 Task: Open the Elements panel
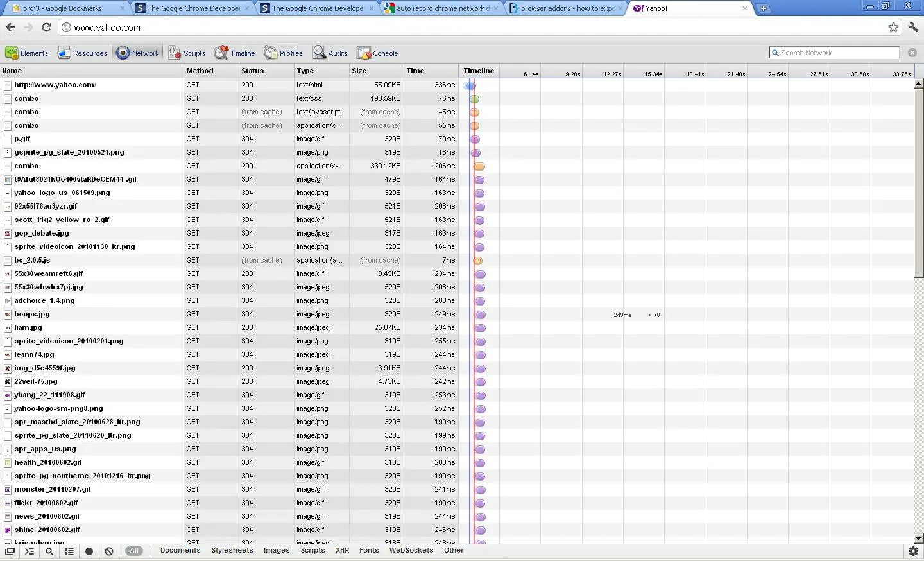click(27, 53)
